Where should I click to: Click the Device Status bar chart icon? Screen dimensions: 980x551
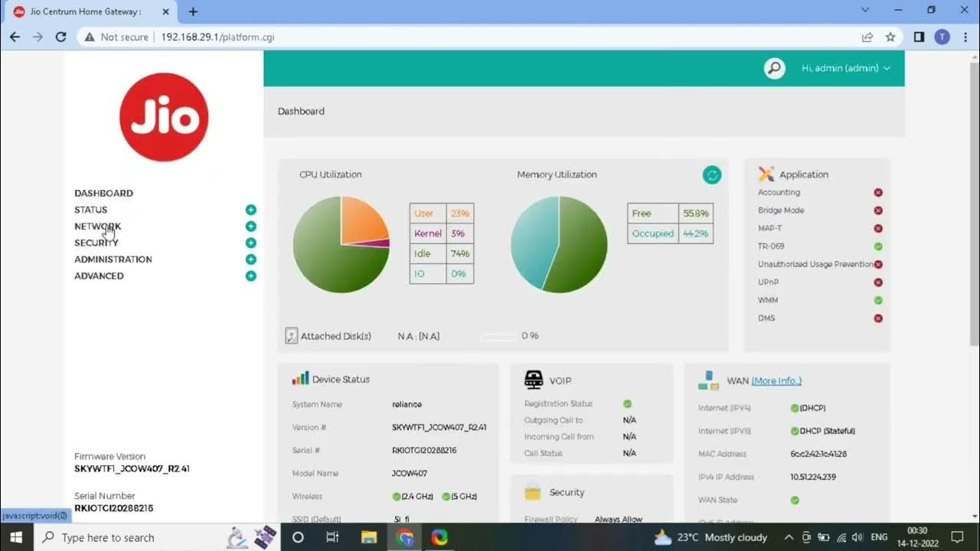(x=300, y=378)
